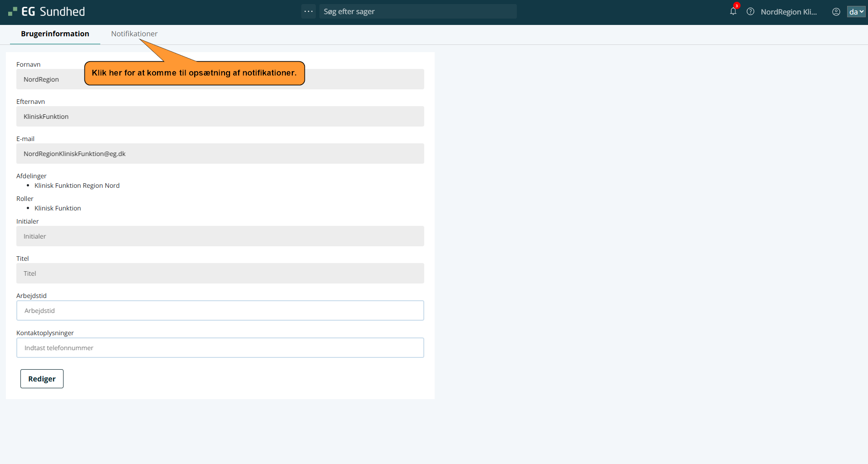Viewport: 868px width, 464px height.
Task: Open the three-dot menu beside search
Action: click(309, 11)
